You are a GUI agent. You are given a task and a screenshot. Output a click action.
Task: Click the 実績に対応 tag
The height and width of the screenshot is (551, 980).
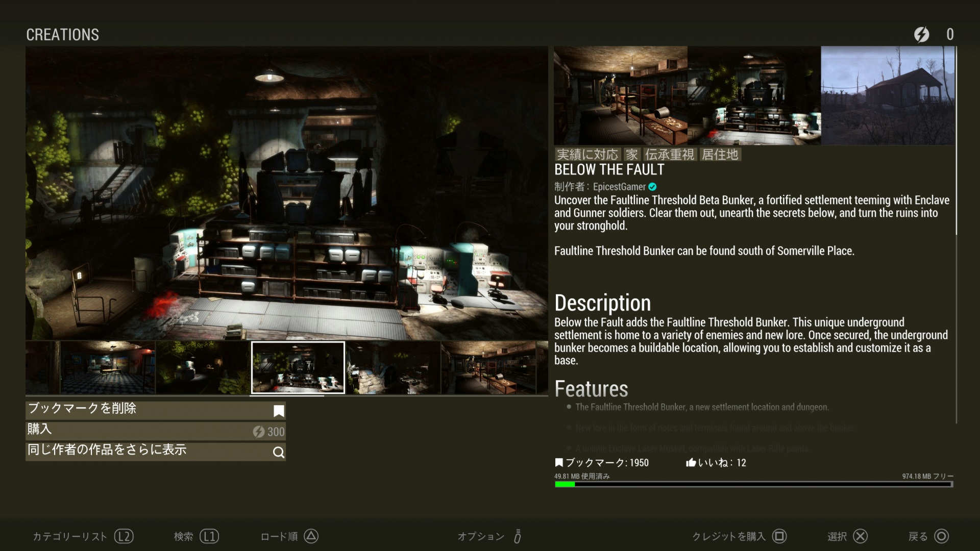(x=587, y=155)
